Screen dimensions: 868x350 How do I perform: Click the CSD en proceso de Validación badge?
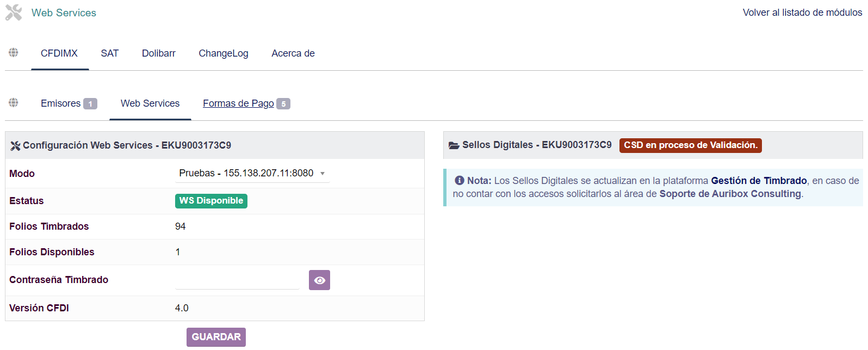[x=690, y=145]
